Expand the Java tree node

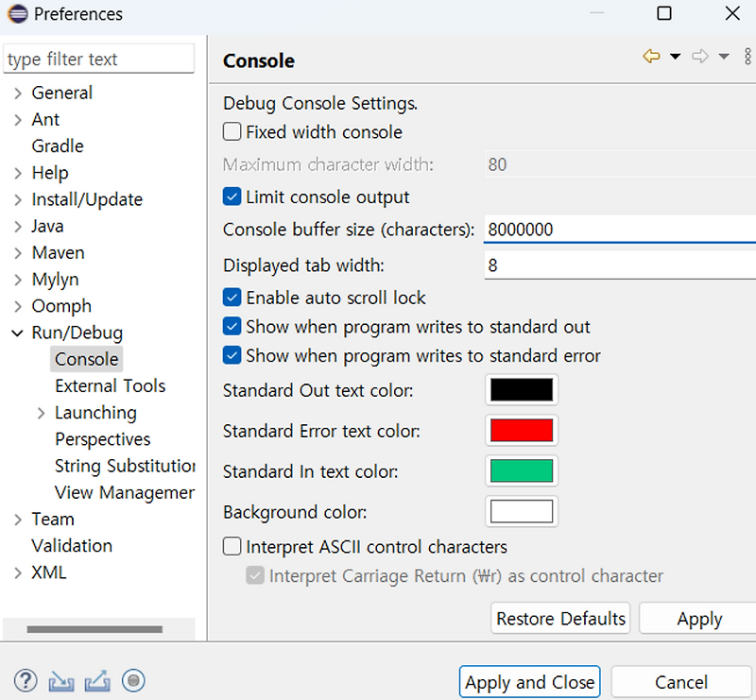click(18, 227)
